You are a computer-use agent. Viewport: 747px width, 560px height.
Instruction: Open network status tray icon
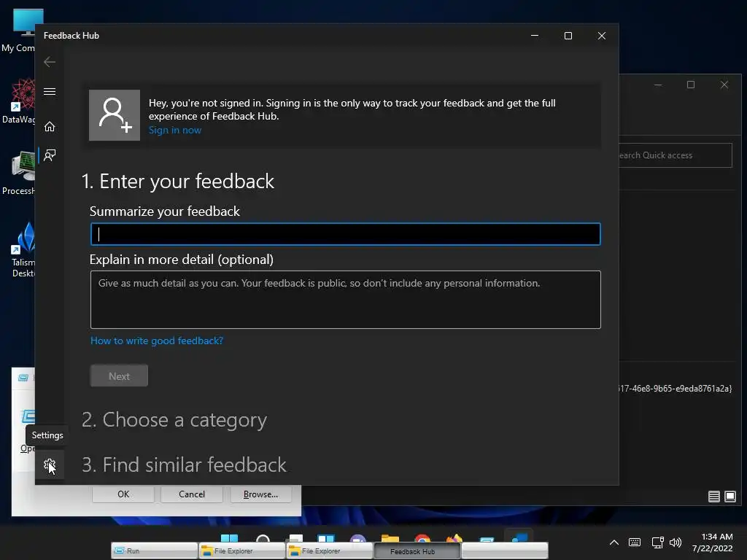pyautogui.click(x=657, y=542)
